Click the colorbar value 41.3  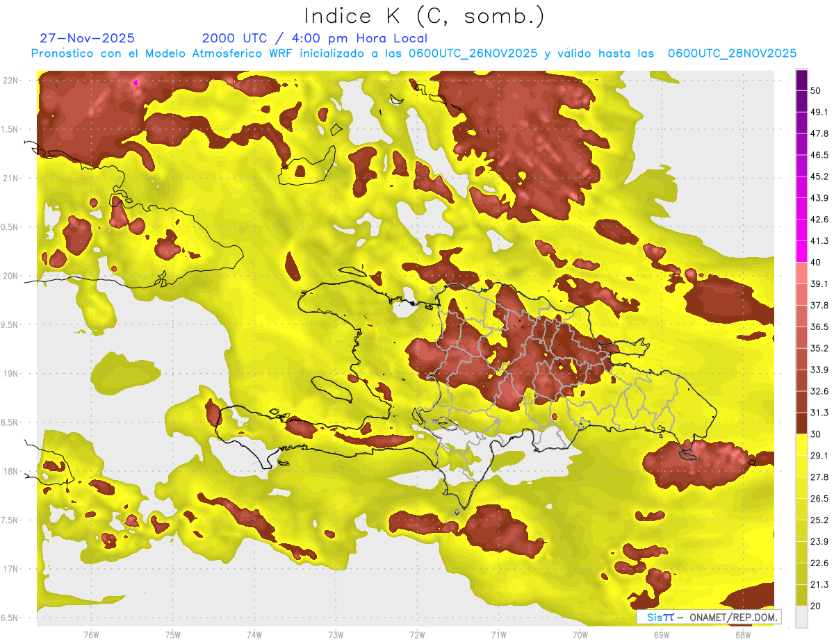tap(819, 241)
